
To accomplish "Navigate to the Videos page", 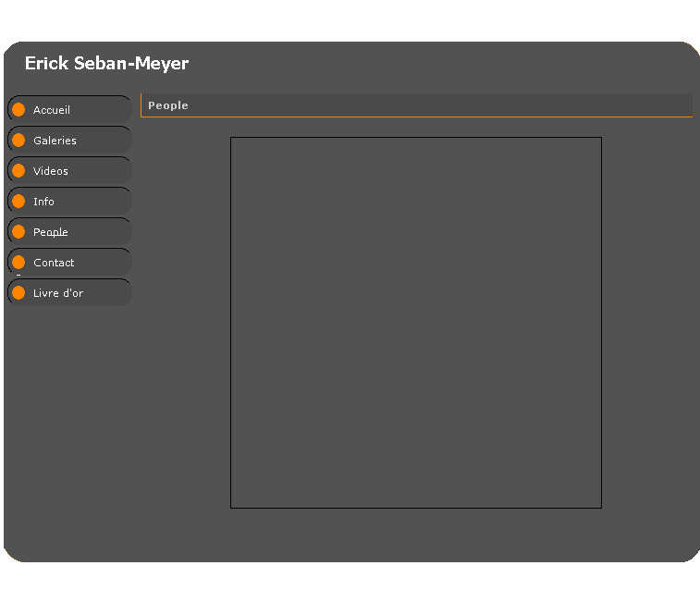I will 51,171.
